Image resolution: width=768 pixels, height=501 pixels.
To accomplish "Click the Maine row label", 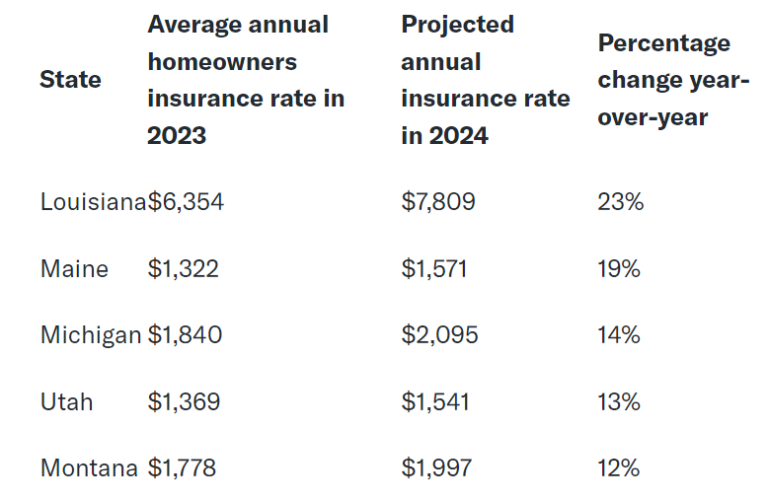I will pyautogui.click(x=74, y=269).
